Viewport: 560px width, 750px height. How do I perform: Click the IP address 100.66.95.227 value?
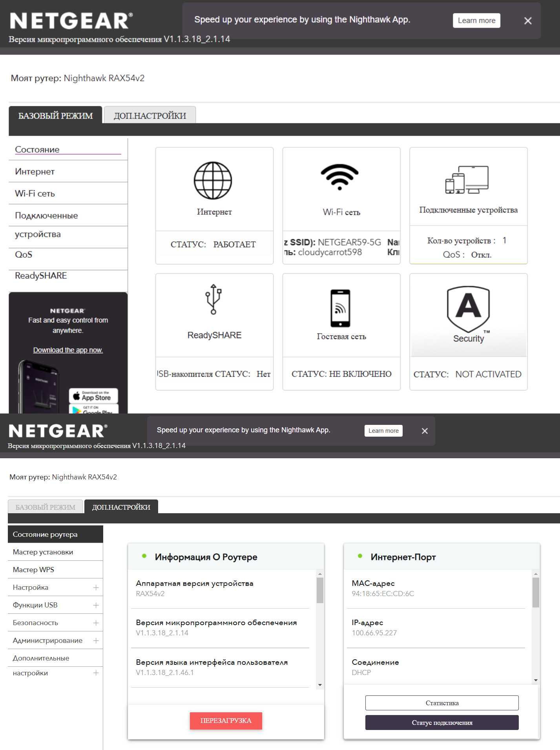point(374,633)
